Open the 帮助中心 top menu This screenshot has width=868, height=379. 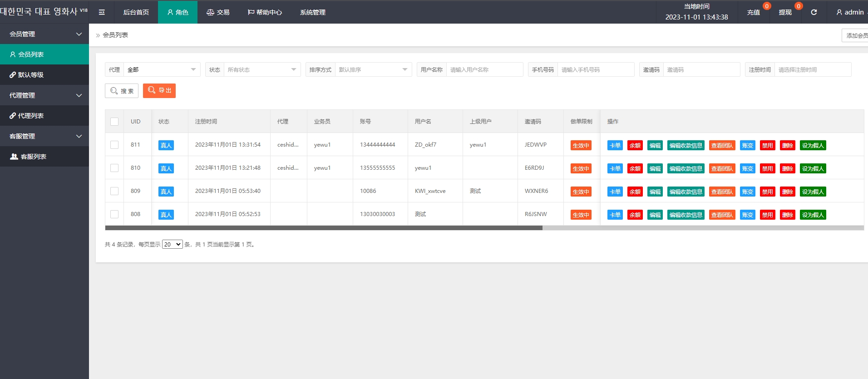pos(265,12)
